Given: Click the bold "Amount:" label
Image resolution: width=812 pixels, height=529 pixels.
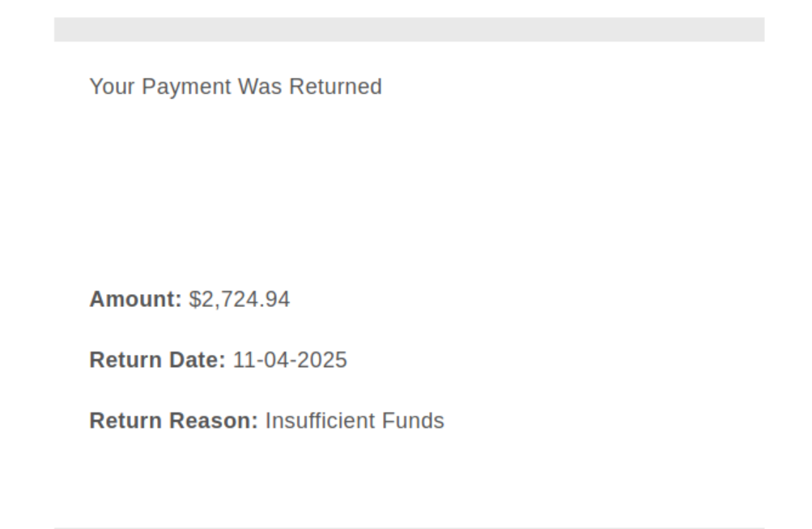Looking at the screenshot, I should click(135, 300).
